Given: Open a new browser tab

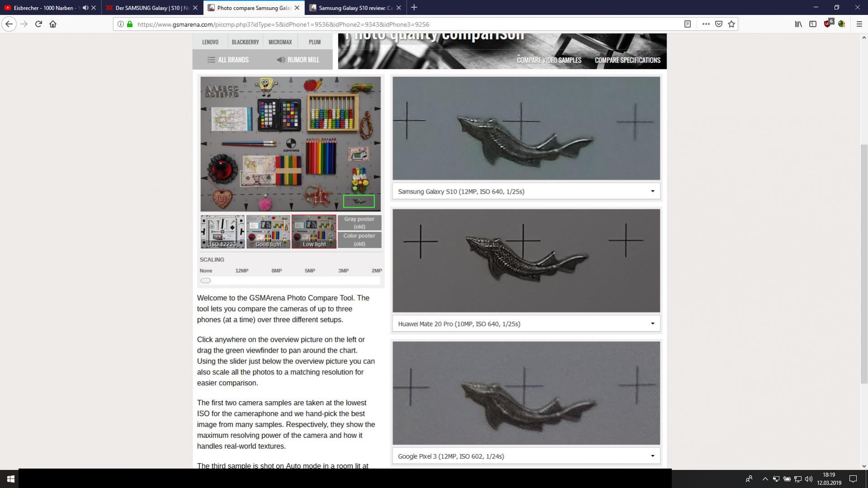Looking at the screenshot, I should [414, 8].
